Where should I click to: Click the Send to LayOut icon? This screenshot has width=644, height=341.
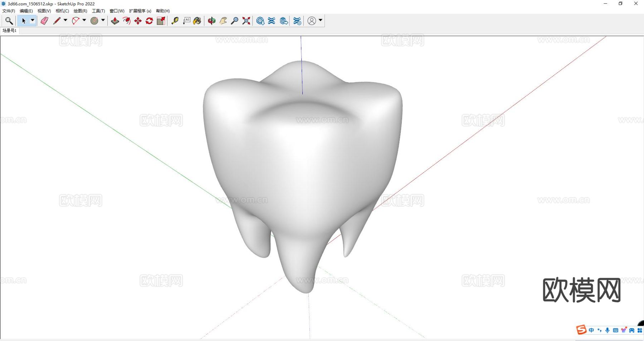(284, 21)
